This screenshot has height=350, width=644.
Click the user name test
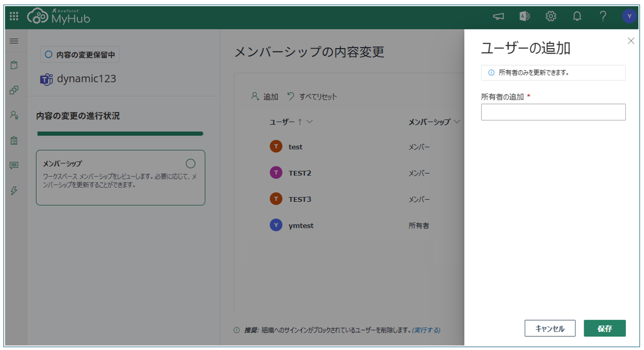coord(295,146)
